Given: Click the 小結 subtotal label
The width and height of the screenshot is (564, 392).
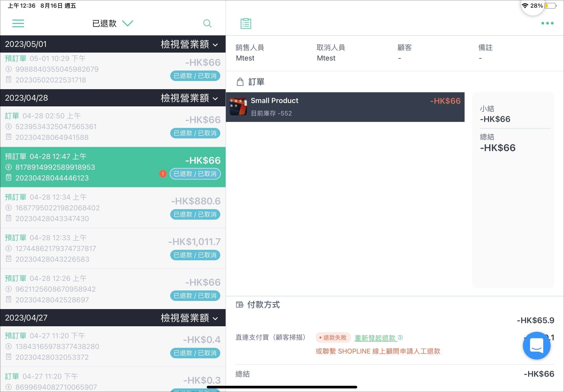Looking at the screenshot, I should point(487,109).
